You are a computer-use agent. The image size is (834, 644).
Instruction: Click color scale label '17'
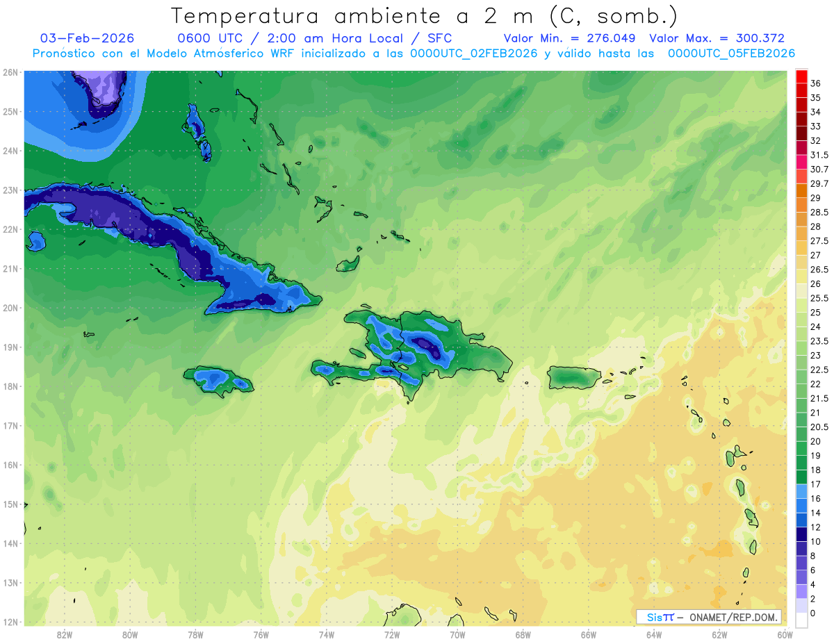coord(816,484)
